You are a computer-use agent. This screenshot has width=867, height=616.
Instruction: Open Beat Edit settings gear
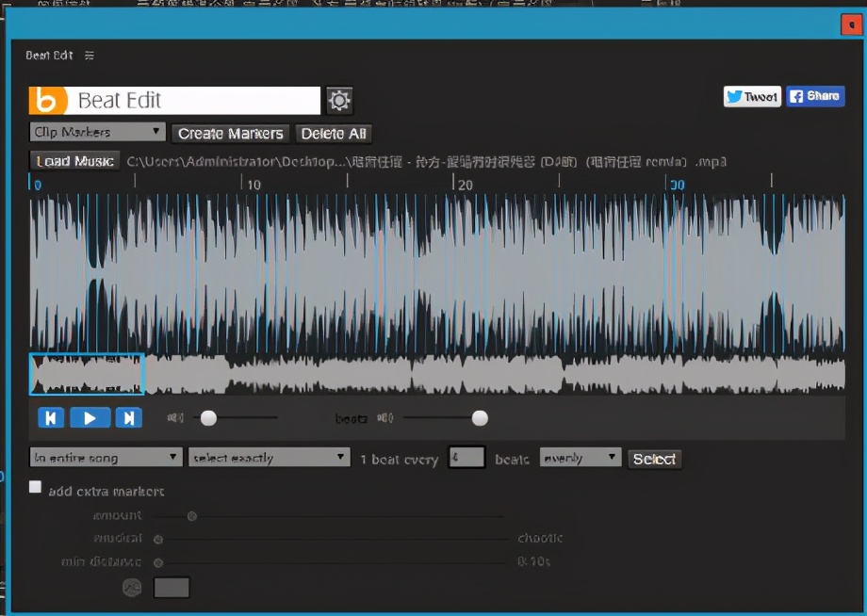coord(339,101)
